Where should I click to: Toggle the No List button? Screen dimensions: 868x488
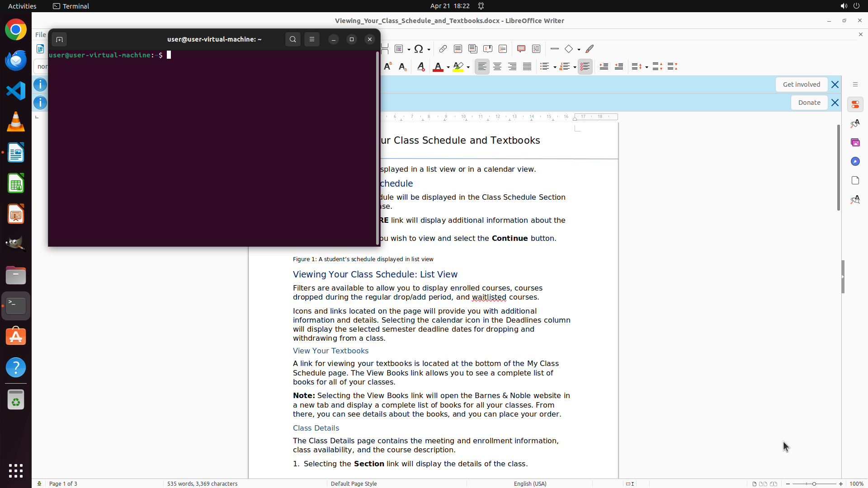coord(585,67)
